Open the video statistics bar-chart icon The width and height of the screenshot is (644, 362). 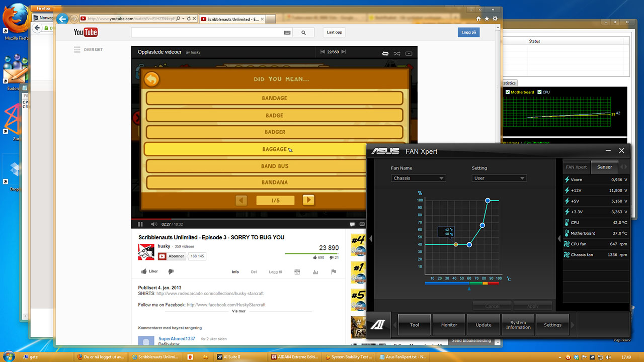[x=315, y=272]
